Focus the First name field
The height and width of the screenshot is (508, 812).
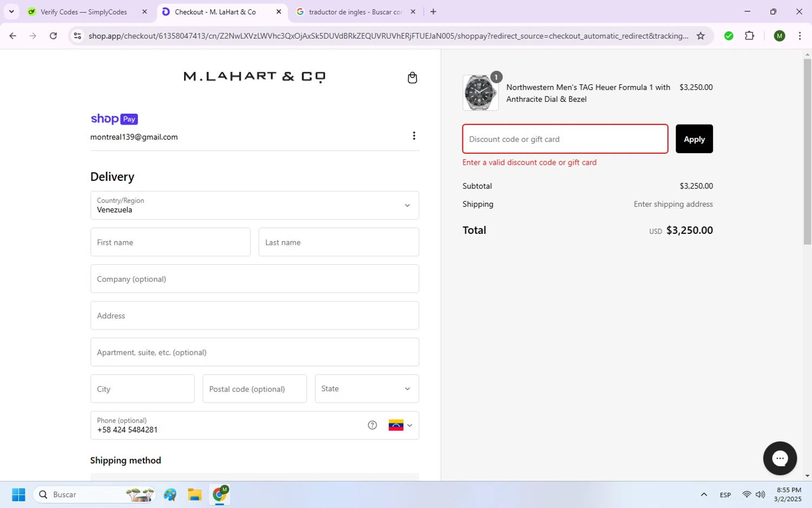click(171, 242)
